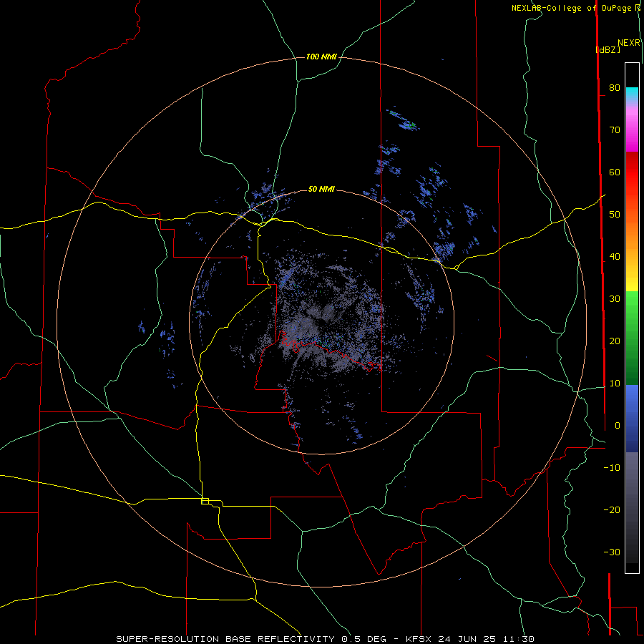Screen dimensions: 644x644
Task: Click the 20 value on the dBZ scale
Action: (615, 341)
